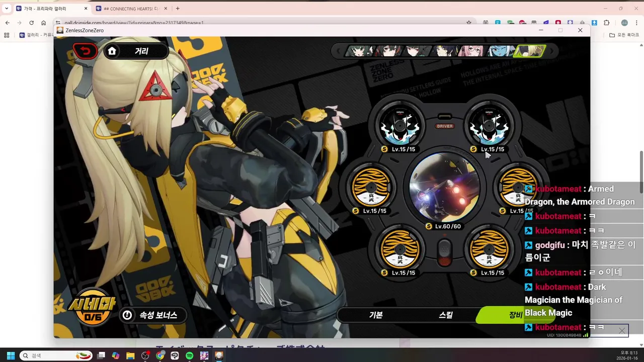Click the 속성 보너스 button

152,315
